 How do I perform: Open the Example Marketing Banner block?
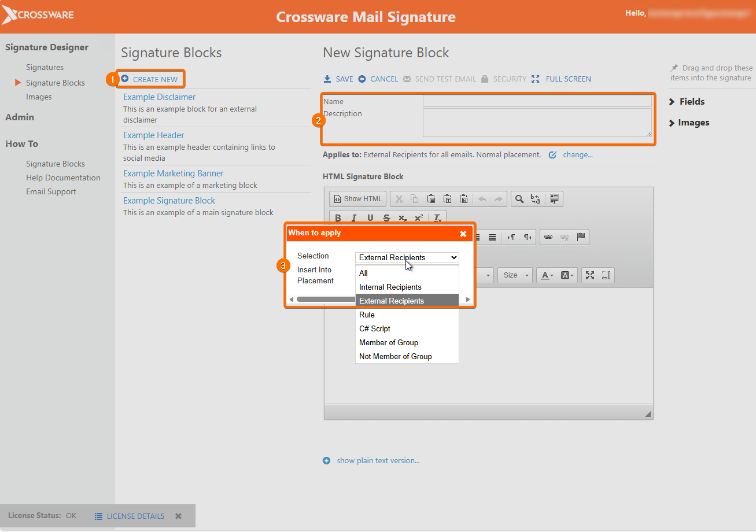pyautogui.click(x=174, y=173)
